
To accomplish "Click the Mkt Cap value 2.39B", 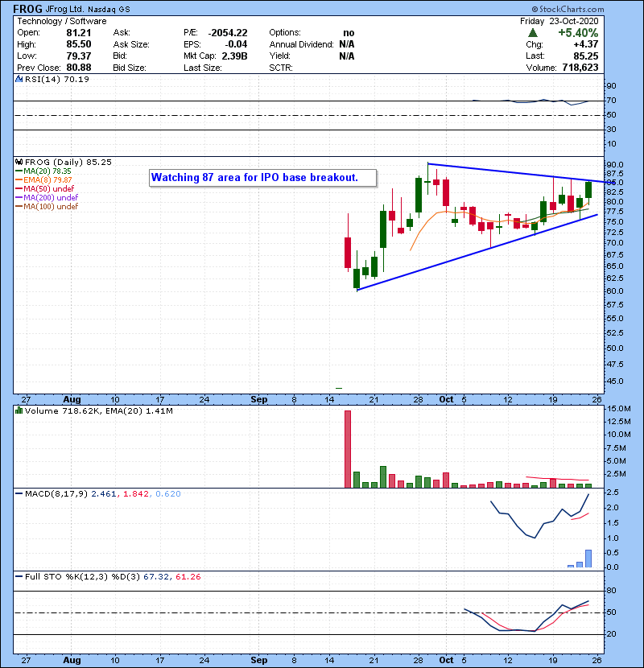I will [234, 56].
